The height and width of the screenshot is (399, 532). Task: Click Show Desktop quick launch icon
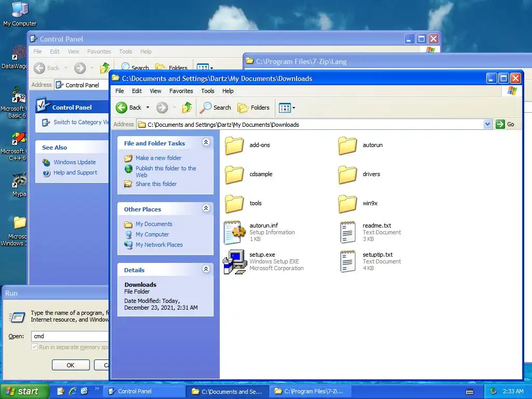(61, 391)
